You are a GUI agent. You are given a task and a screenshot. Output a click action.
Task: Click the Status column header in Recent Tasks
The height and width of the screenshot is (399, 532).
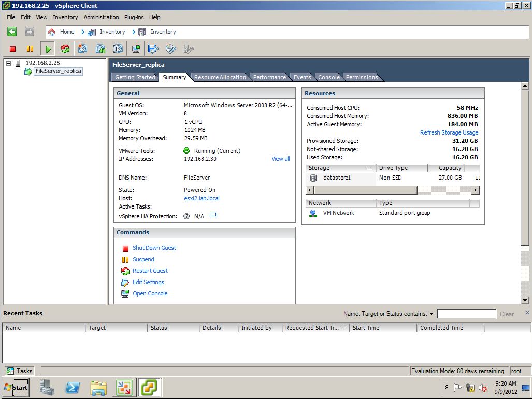pyautogui.click(x=173, y=328)
